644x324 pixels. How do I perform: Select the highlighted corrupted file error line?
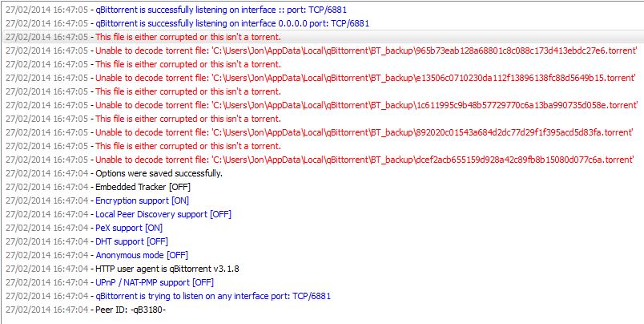[322, 37]
